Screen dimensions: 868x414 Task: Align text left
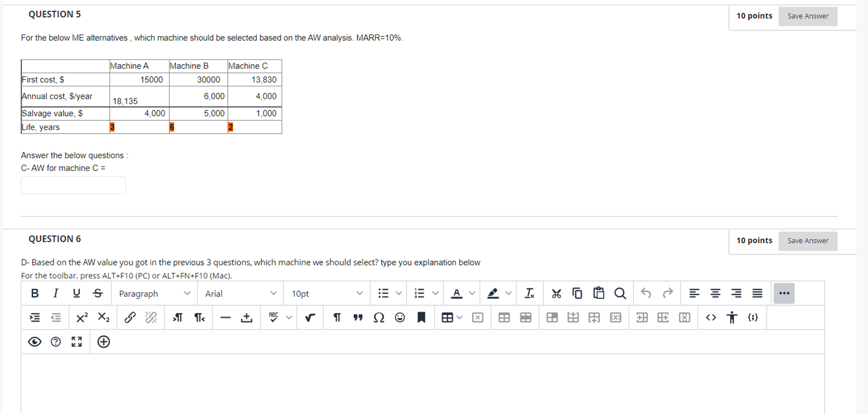pos(694,293)
